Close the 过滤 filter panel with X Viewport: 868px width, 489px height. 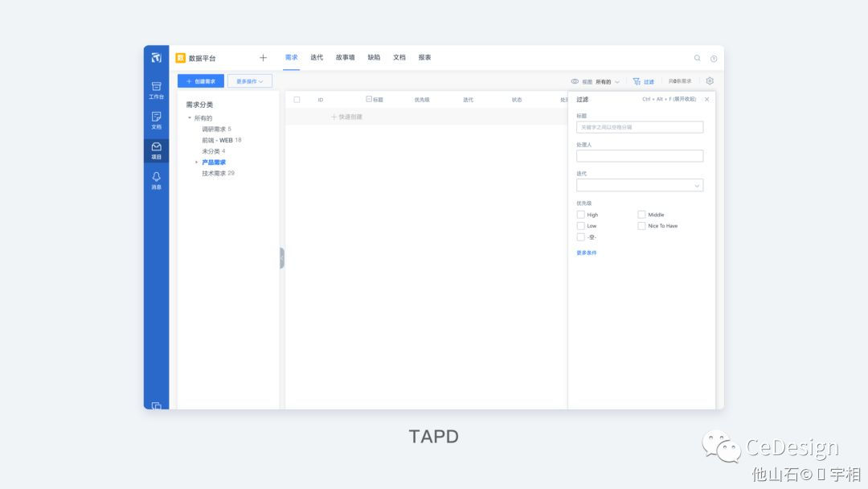point(707,99)
